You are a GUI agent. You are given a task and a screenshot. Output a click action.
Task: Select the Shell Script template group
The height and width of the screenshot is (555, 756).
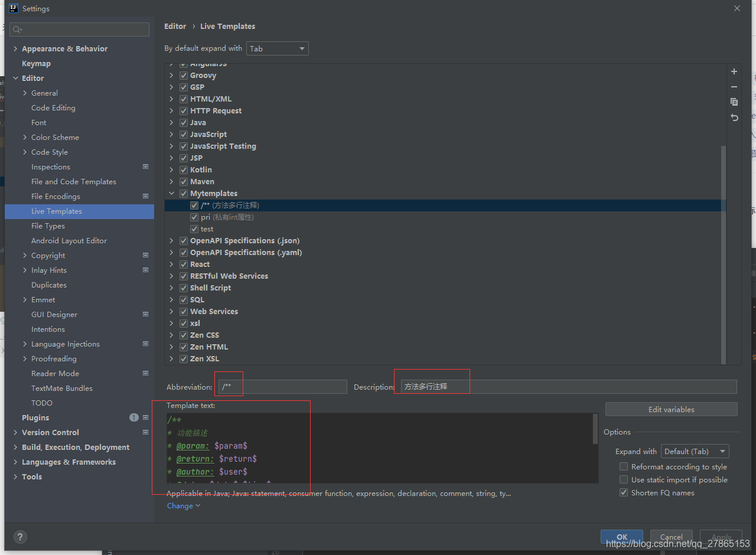pos(210,288)
